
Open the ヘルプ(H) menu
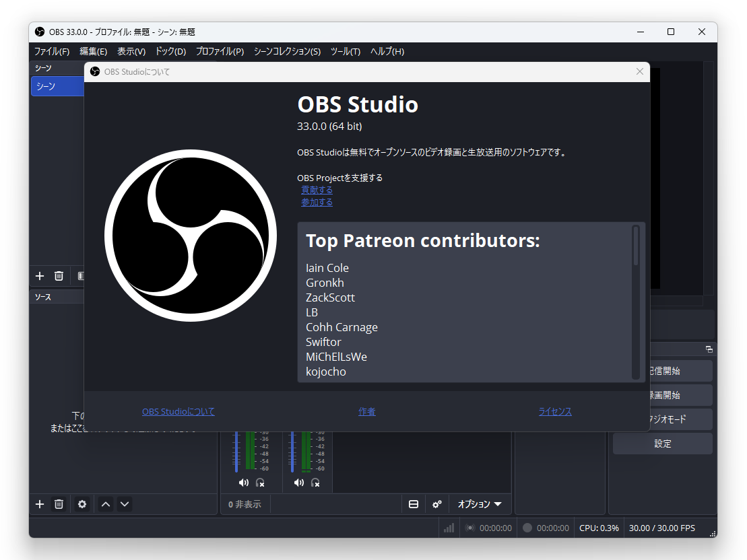point(387,51)
